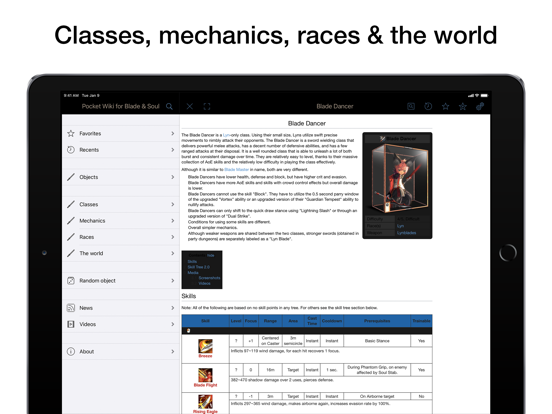This screenshot has height=414, width=552.
Task: Open find-in-page search icon in toolbar
Action: click(x=411, y=106)
